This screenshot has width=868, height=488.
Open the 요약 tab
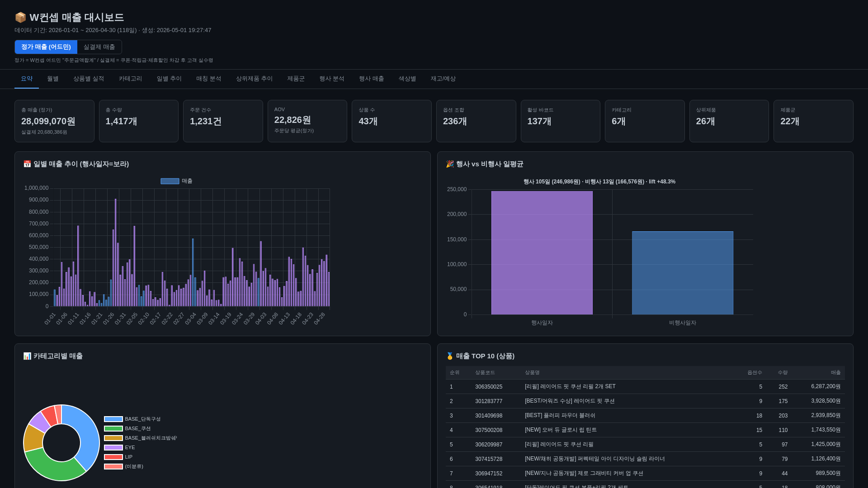tap(27, 79)
